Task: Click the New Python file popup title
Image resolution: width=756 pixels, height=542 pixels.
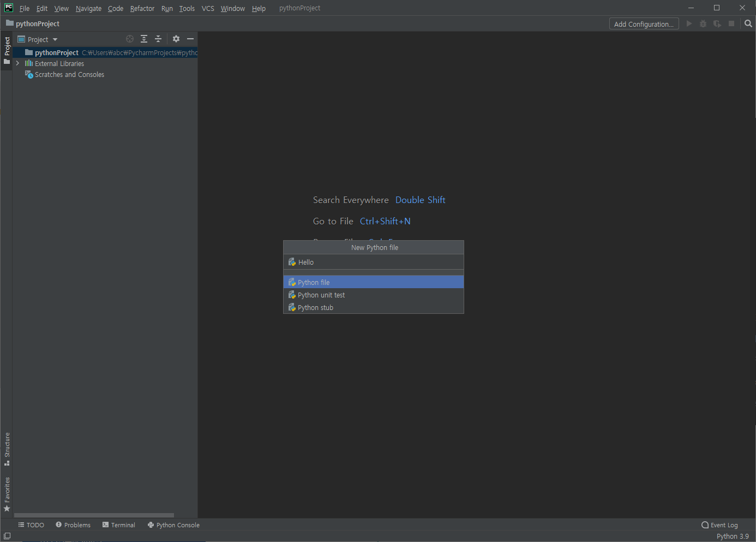Action: 375,247
